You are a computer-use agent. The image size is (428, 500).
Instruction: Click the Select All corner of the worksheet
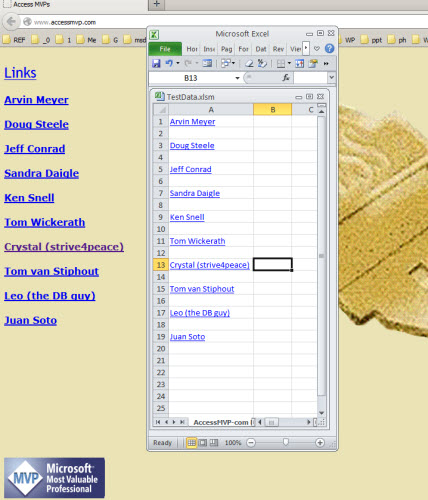(161, 110)
